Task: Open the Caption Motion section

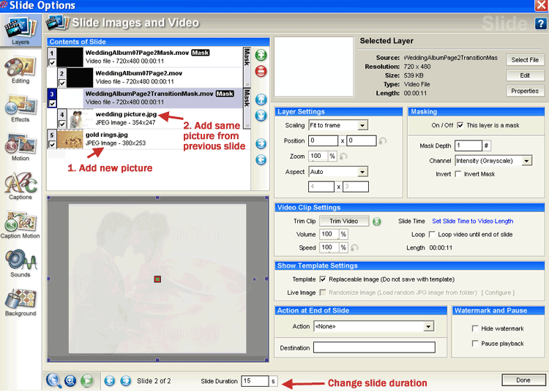Action: point(20,225)
